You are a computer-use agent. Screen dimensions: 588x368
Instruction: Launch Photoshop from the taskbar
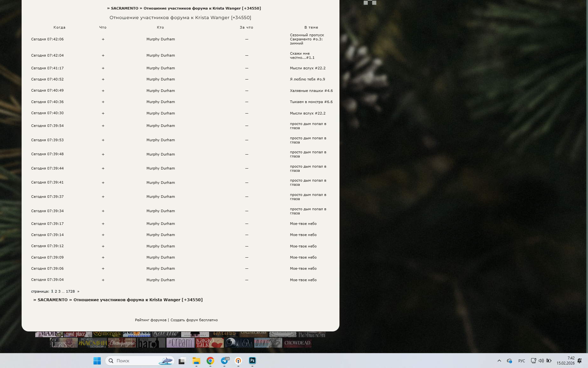[252, 361]
